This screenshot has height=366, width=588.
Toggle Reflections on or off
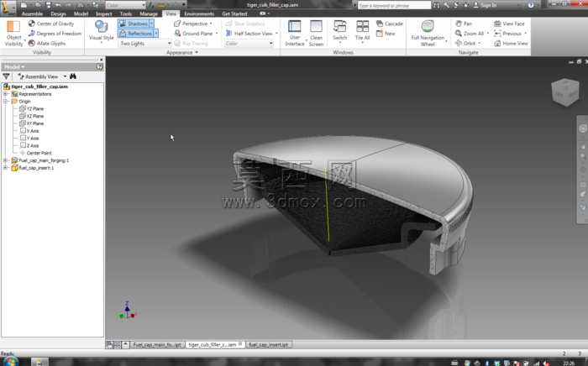136,34
